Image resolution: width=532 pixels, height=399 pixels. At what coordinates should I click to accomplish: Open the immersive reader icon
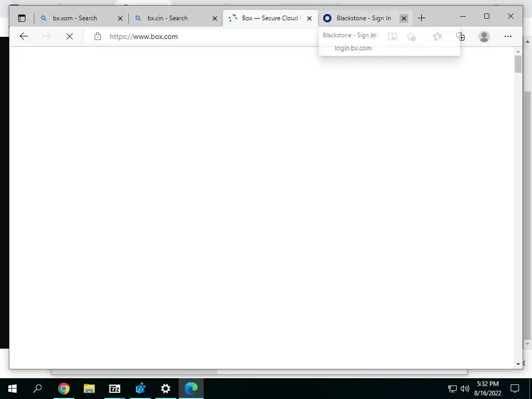(x=393, y=36)
